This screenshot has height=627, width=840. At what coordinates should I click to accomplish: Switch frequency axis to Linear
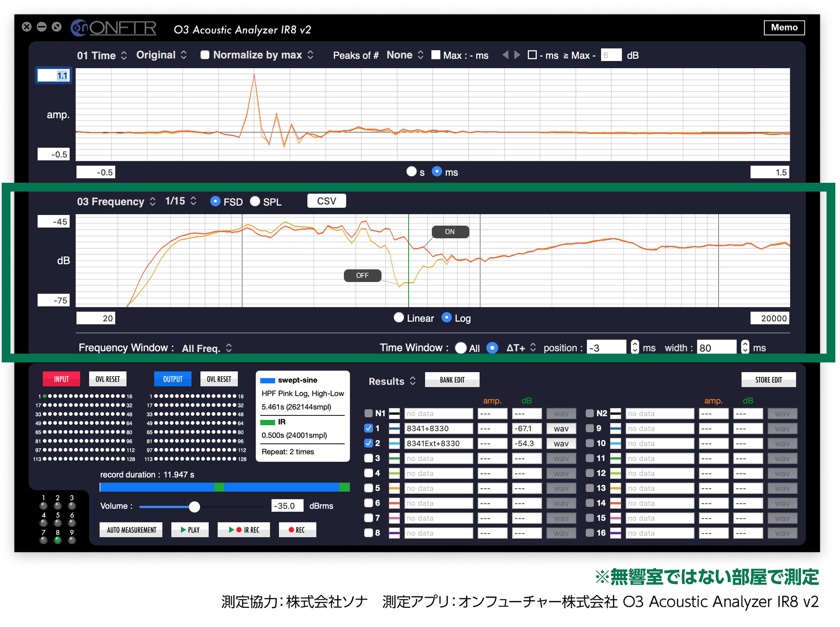pos(399,318)
